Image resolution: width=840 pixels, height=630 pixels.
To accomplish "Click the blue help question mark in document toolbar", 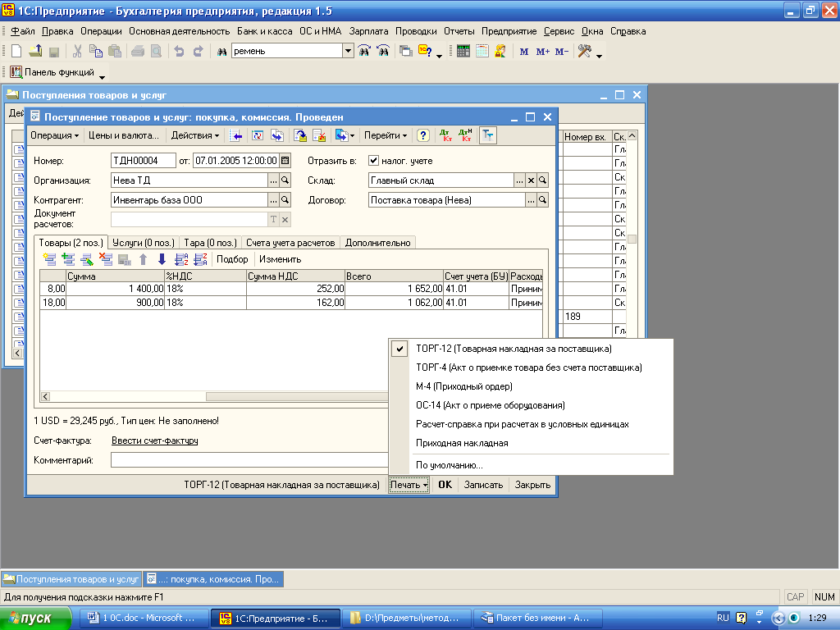I will (423, 135).
